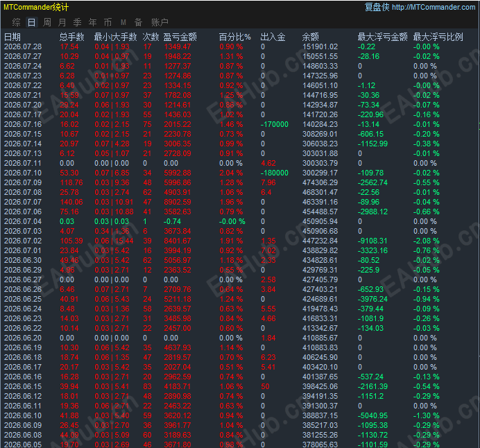Open the 季 (quarterly) tab
Screen dimensions: 480x448
pyautogui.click(x=78, y=22)
